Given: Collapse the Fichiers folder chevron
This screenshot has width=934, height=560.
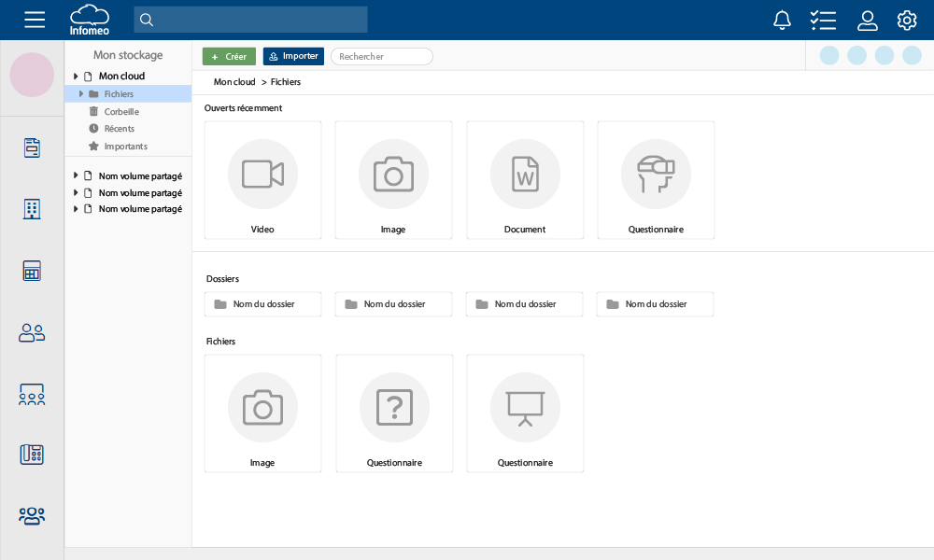Looking at the screenshot, I should (82, 93).
